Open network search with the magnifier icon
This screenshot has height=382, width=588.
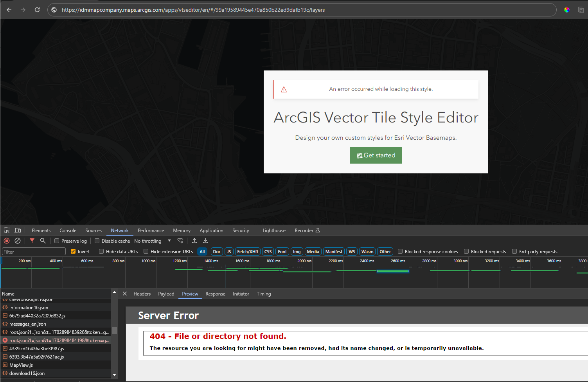click(x=43, y=241)
